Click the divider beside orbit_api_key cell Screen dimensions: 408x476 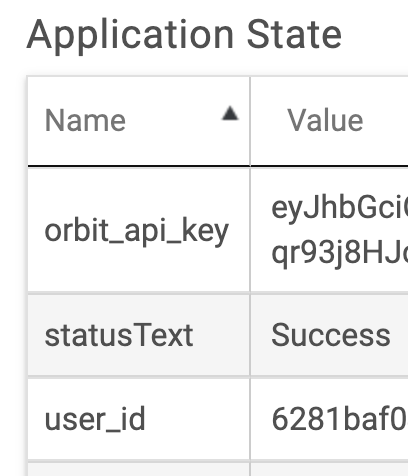pos(250,230)
